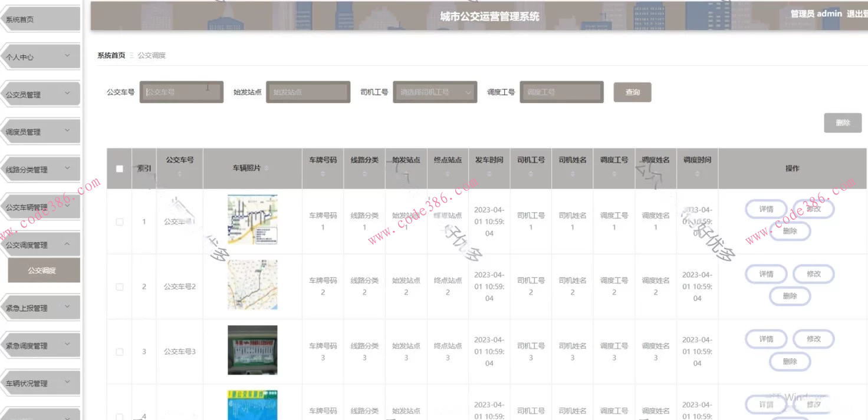The image size is (868, 420).
Task: Click sort arrows under 司机工号 header
Action: coord(531,174)
